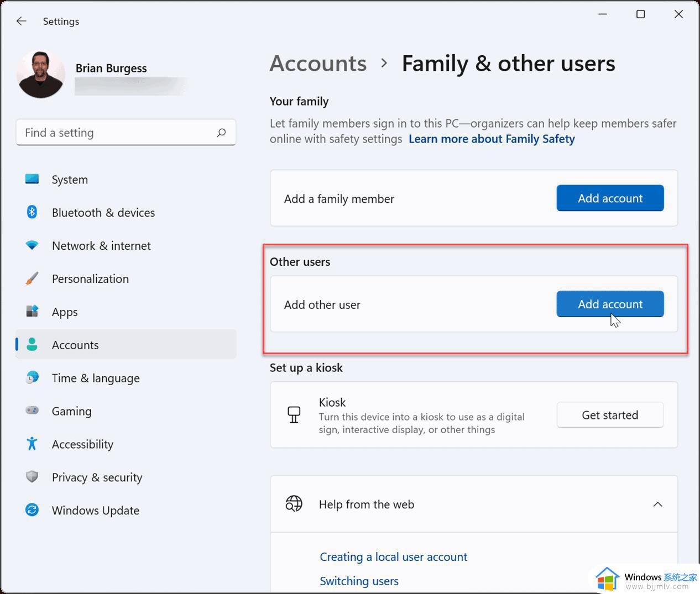Collapse the Help from the web section

point(657,504)
